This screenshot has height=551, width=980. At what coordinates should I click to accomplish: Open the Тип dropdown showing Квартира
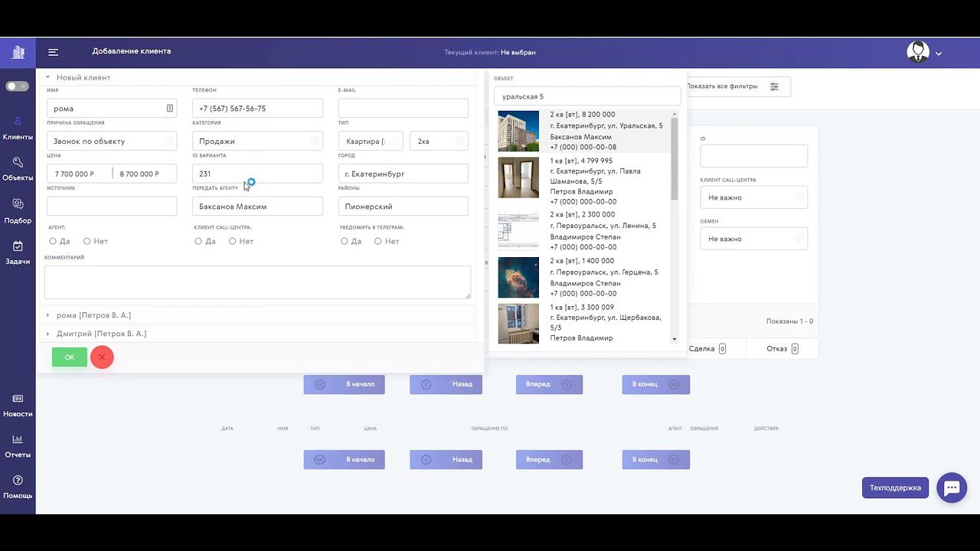click(x=371, y=141)
